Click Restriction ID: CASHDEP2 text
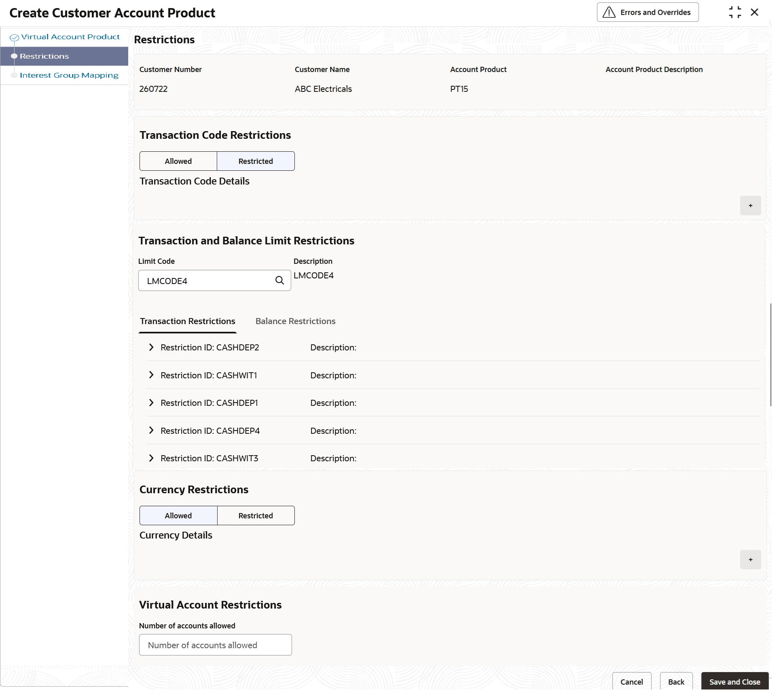 [x=210, y=348]
